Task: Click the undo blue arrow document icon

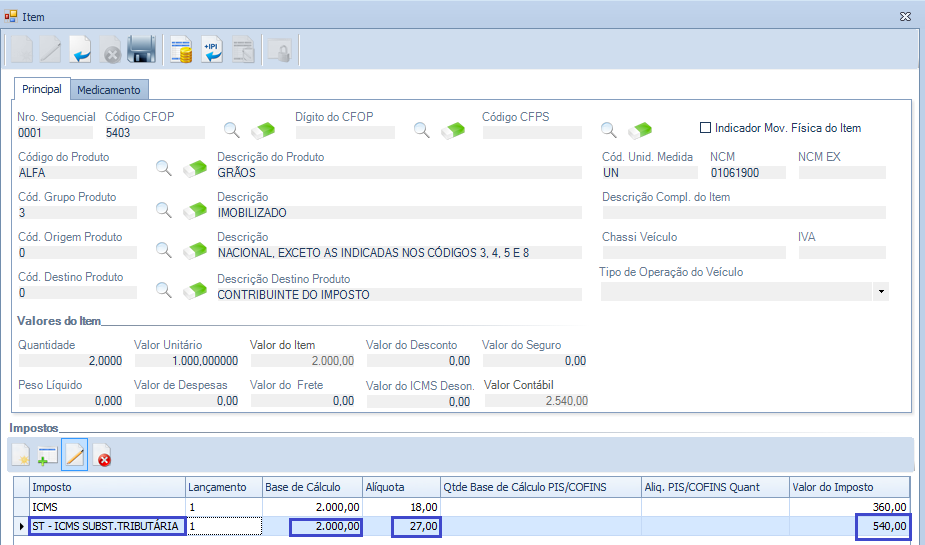Action: (81, 50)
